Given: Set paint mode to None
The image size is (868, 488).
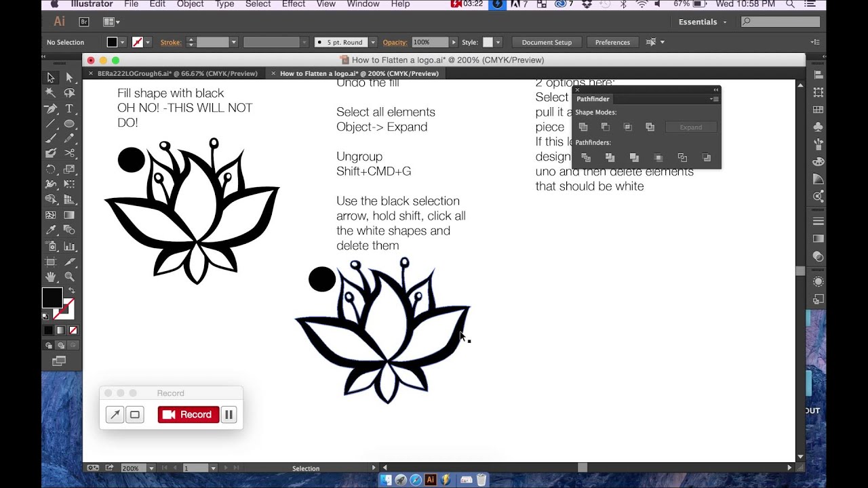Looking at the screenshot, I should (x=73, y=330).
